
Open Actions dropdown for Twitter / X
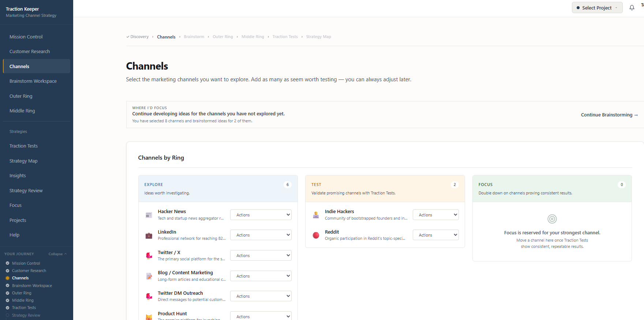261,256
